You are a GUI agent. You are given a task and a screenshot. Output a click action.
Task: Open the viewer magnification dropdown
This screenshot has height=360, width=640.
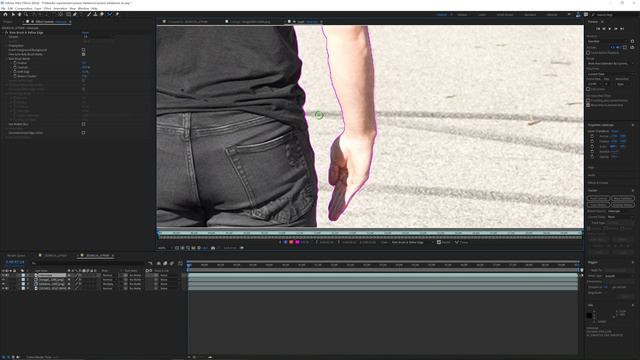click(x=164, y=248)
